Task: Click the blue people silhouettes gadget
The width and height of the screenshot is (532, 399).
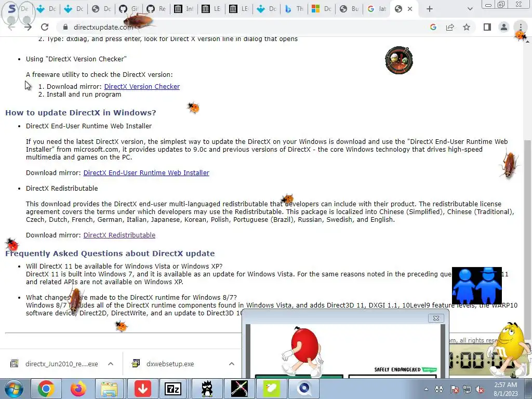Action: coord(477,286)
